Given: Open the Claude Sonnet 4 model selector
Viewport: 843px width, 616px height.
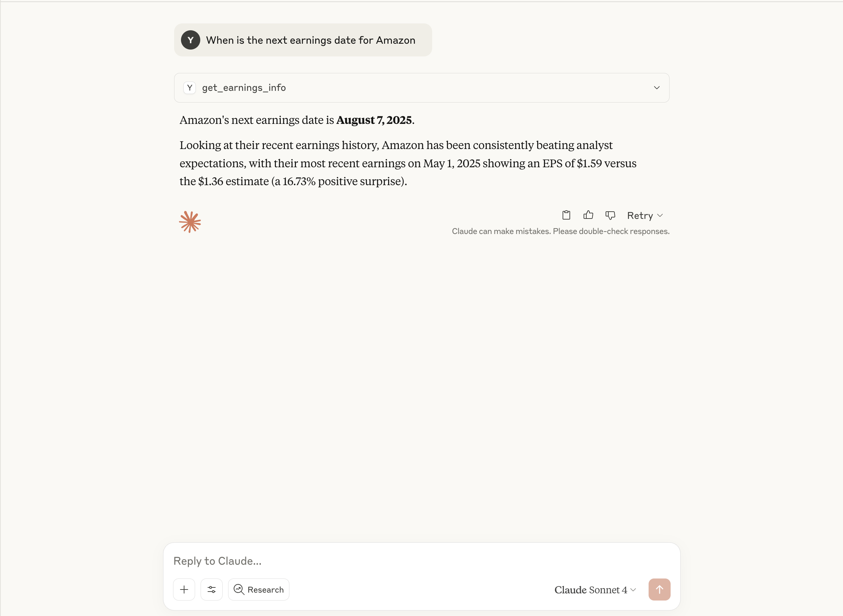Looking at the screenshot, I should click(x=595, y=590).
